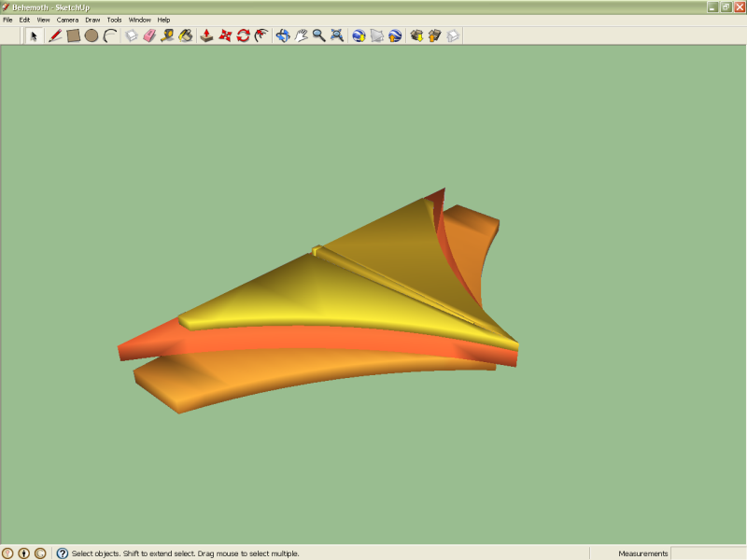Choose the Rectangle drawing tool
The image size is (747, 560).
coord(74,35)
